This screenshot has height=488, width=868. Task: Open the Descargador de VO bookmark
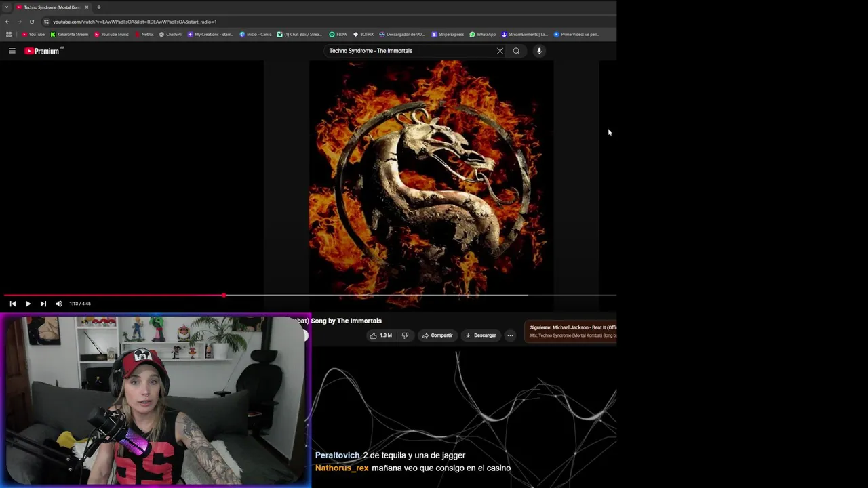[402, 34]
